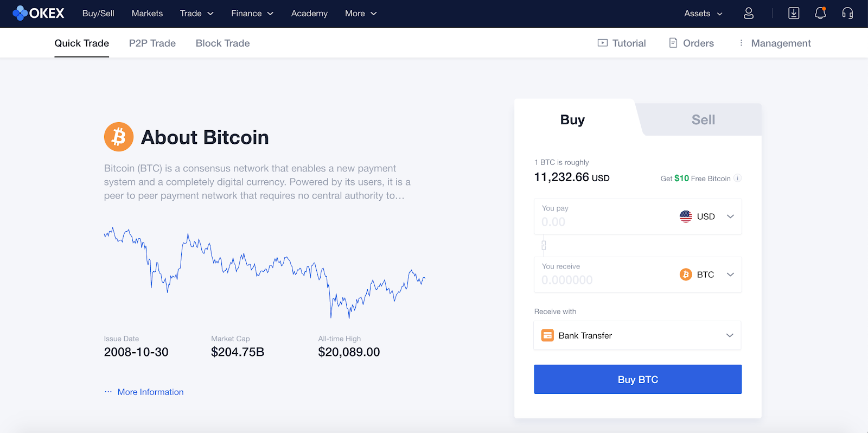The width and height of the screenshot is (868, 433).
Task: Switch to the Buy tab
Action: tap(572, 119)
